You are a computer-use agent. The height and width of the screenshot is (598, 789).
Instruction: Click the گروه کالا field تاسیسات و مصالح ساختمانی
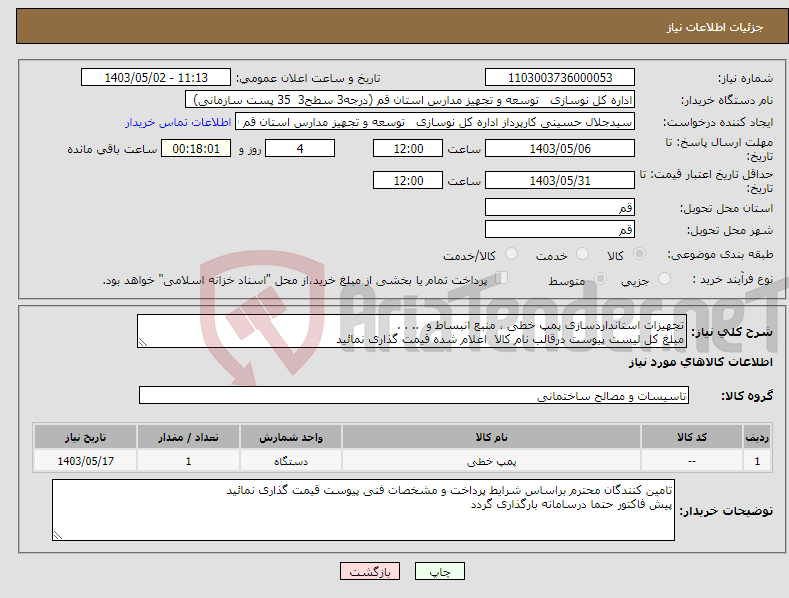coord(414,396)
